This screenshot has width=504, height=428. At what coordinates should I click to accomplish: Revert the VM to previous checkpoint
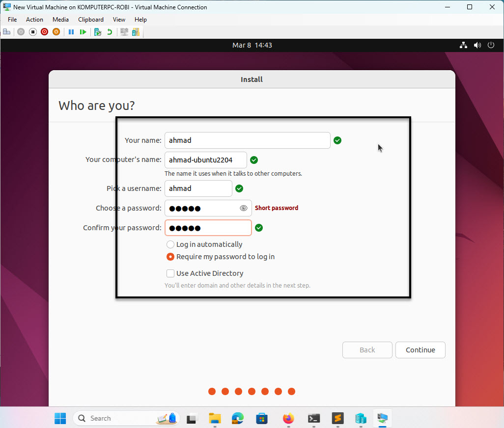coord(109,32)
